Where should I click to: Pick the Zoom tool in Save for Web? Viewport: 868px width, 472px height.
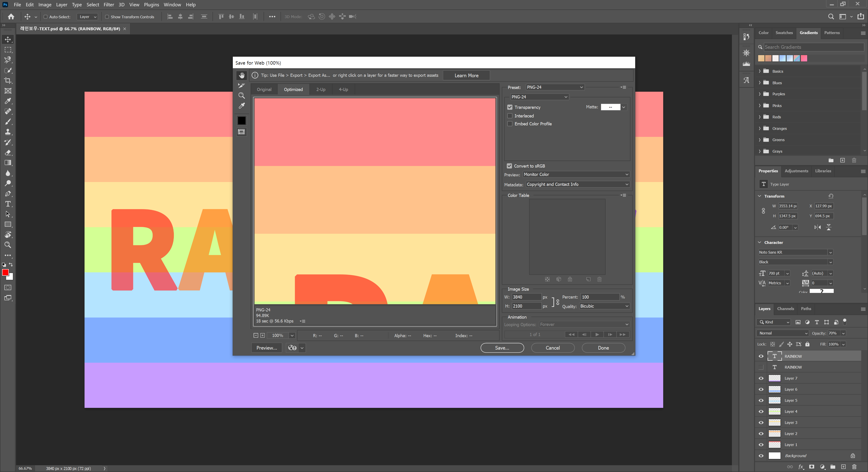pyautogui.click(x=242, y=96)
